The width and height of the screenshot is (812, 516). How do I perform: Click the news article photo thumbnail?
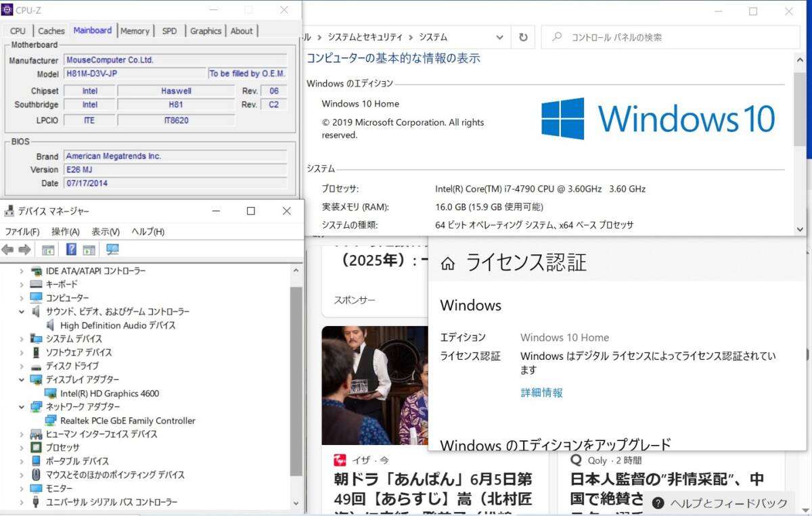(x=375, y=385)
